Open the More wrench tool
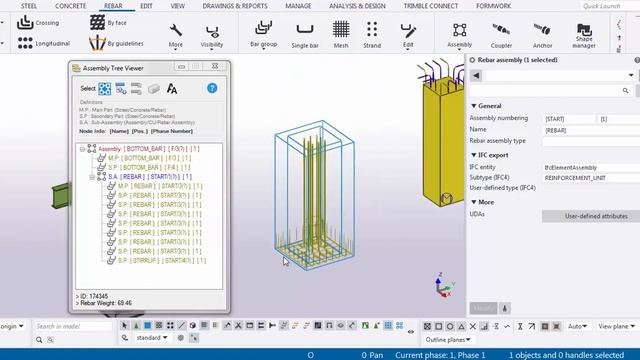640x360 pixels. 176,36
